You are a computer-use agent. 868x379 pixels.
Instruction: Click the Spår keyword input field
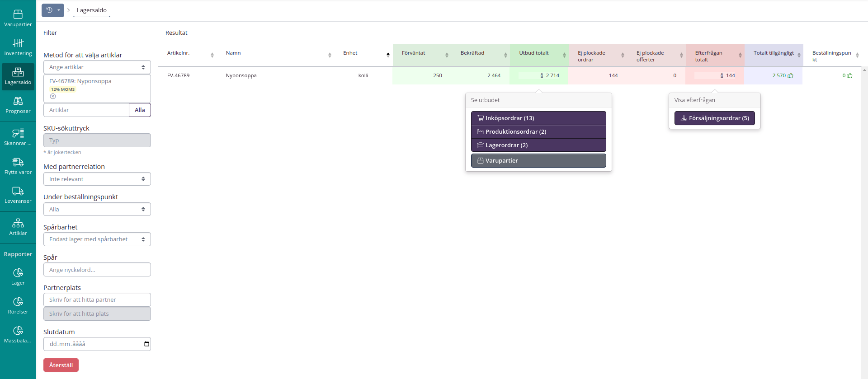pos(97,270)
